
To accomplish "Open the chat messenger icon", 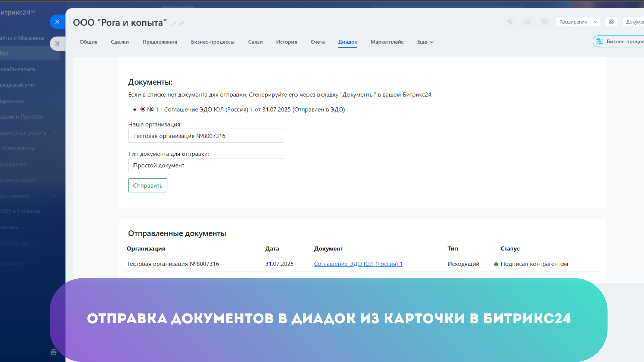I will pos(545,22).
